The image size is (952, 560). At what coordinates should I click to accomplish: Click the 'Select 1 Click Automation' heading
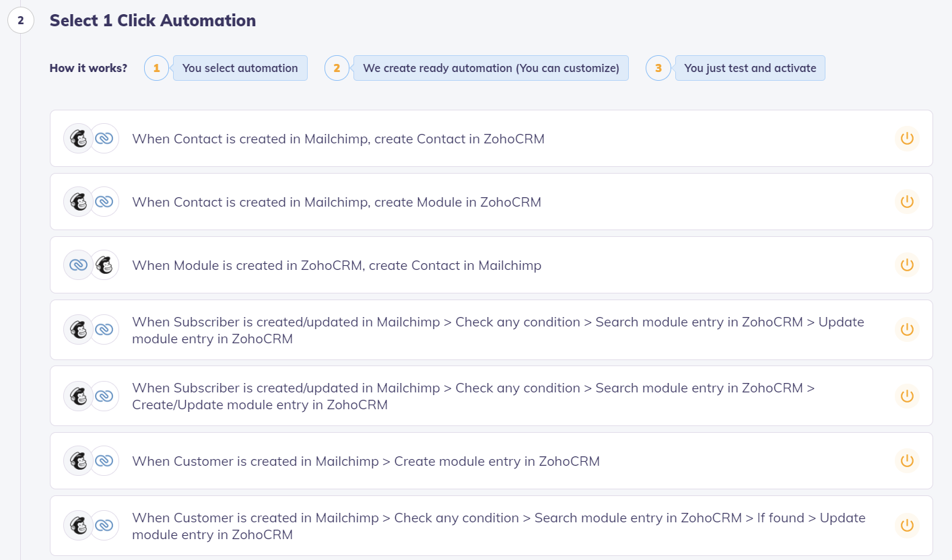pos(153,20)
